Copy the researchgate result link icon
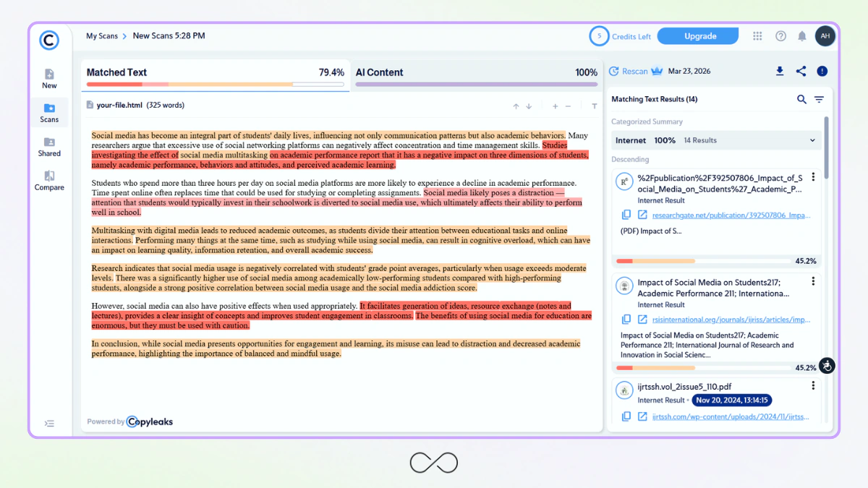The image size is (868, 488). coord(626,215)
